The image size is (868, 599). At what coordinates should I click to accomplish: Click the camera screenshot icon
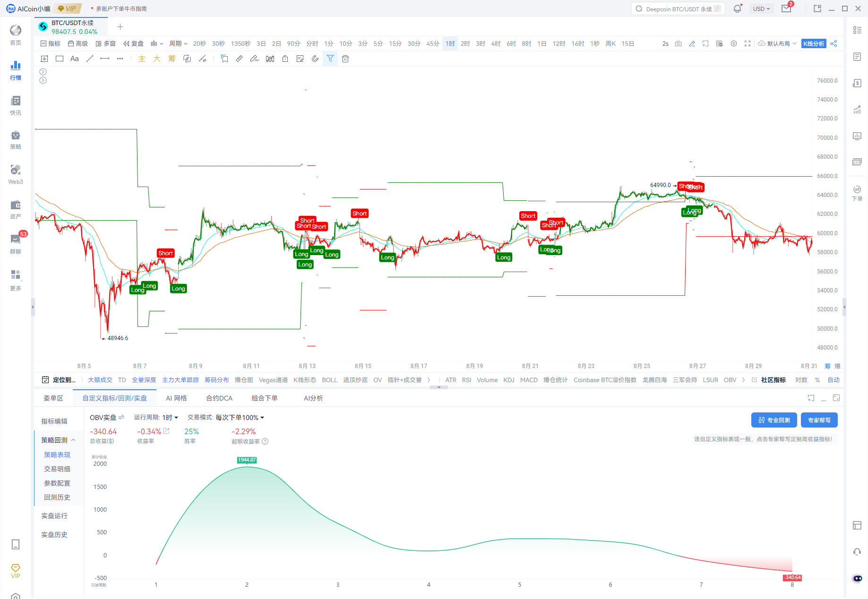(x=678, y=43)
